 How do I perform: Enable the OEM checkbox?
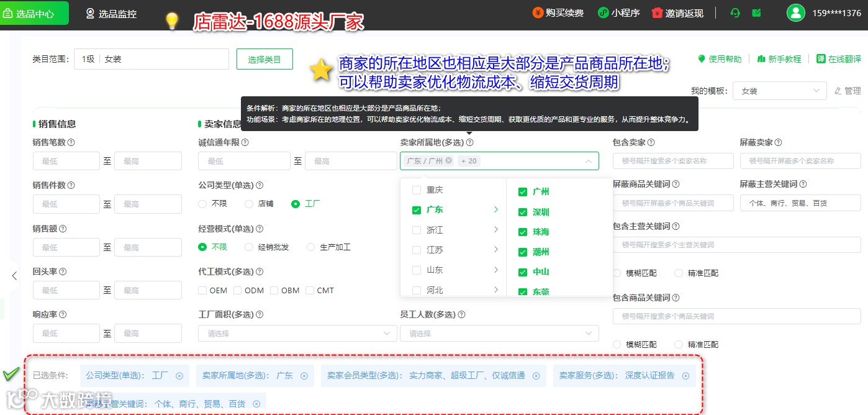click(x=202, y=290)
